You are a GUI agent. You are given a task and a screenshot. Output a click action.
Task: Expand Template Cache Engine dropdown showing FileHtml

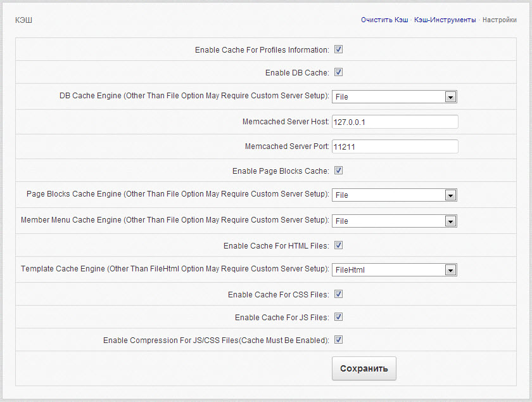click(x=394, y=270)
